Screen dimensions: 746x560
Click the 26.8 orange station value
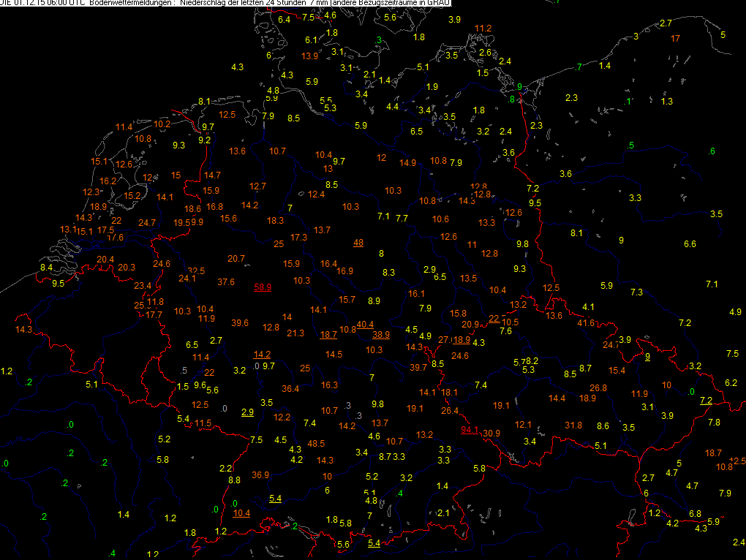click(598, 387)
